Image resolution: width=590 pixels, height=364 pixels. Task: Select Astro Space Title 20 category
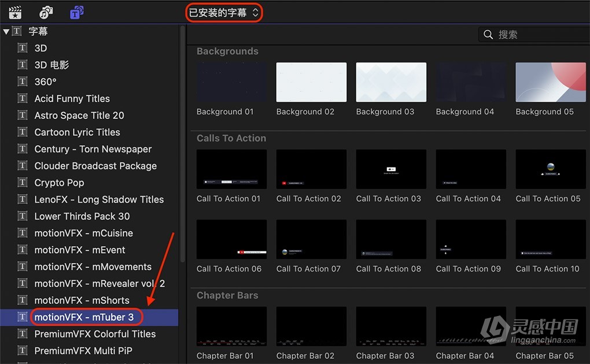click(x=79, y=116)
